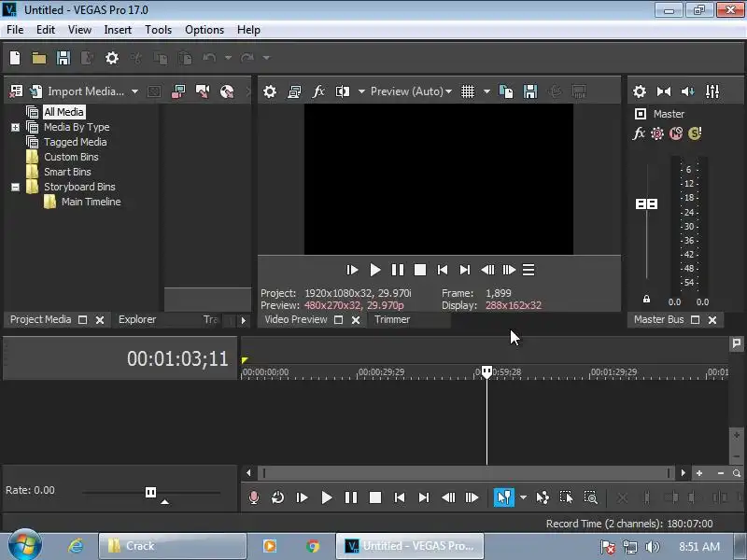This screenshot has height=560, width=747.
Task: Open Video Preview transport hamburger menu
Action: tap(529, 270)
